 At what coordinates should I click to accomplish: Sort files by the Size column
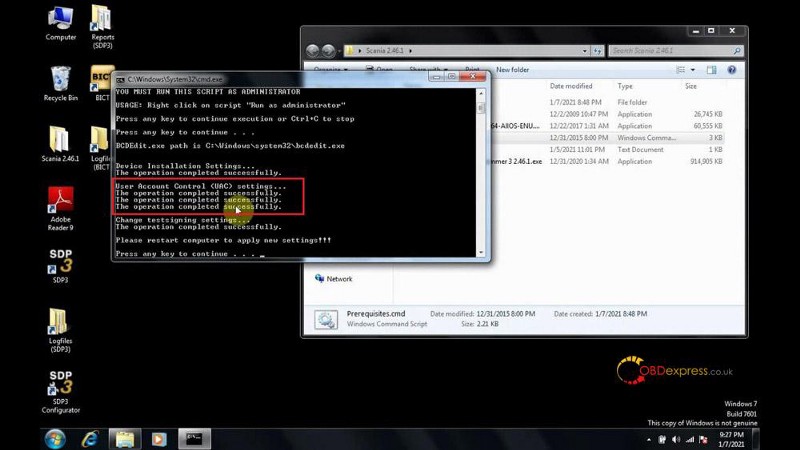(x=691, y=86)
